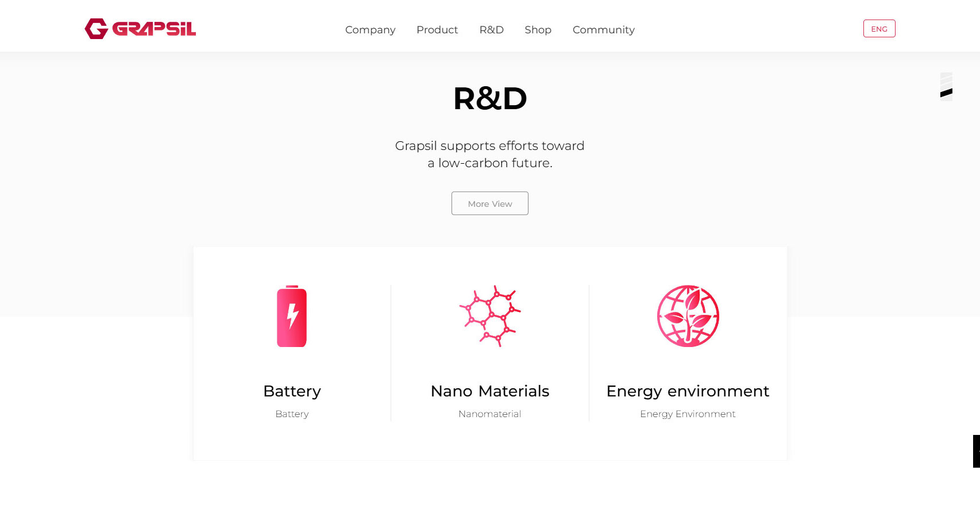Click the section pagination indicator at right

point(946,86)
